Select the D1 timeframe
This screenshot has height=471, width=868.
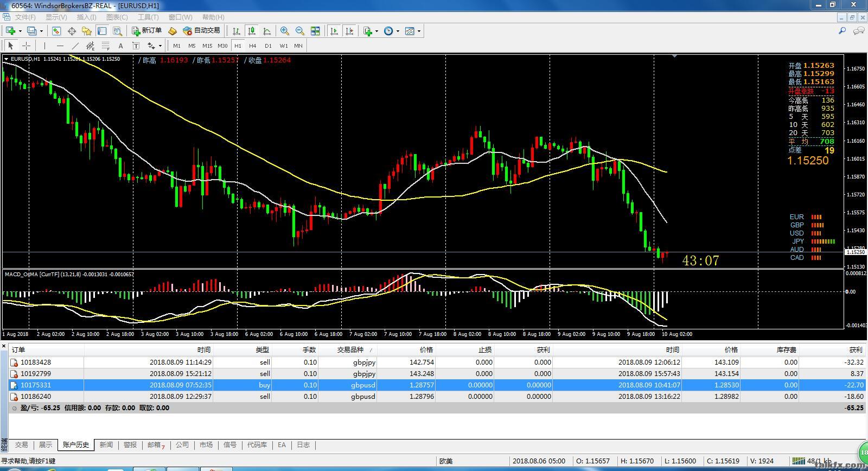(x=268, y=46)
